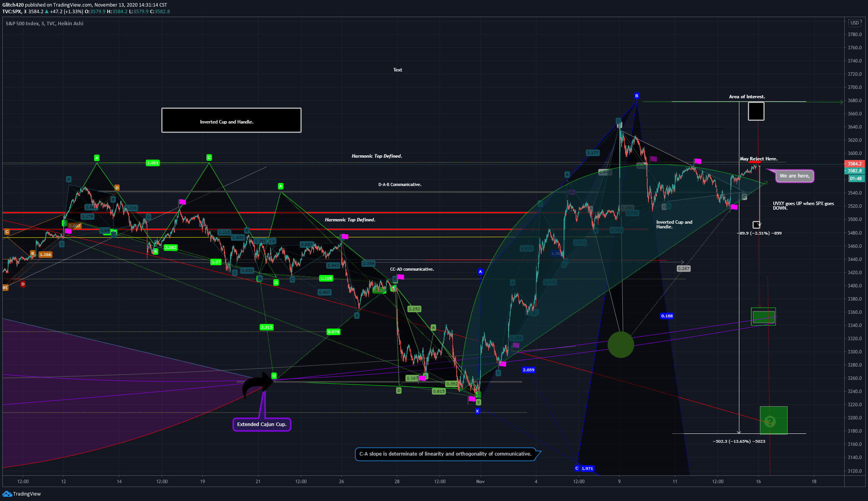This screenshot has width=868, height=501.
Task: Select the UVXY goes UP when SPX goes DOWN note
Action: pos(803,206)
